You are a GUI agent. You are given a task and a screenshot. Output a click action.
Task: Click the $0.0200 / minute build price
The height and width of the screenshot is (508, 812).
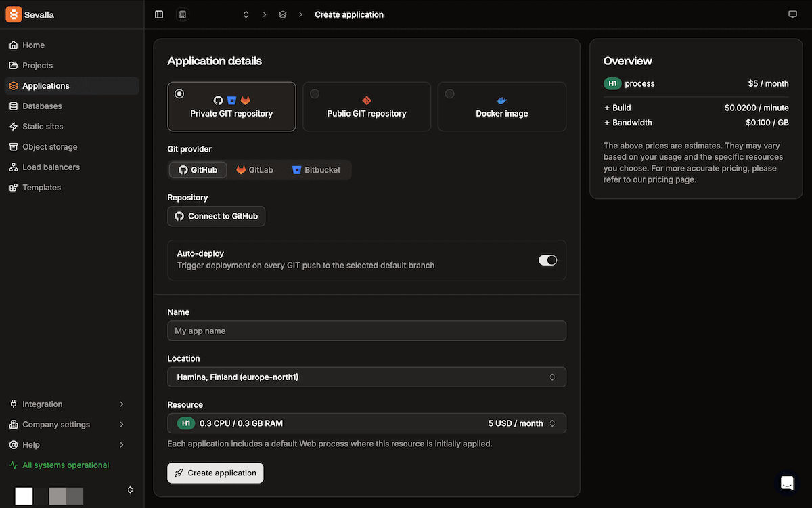point(757,108)
